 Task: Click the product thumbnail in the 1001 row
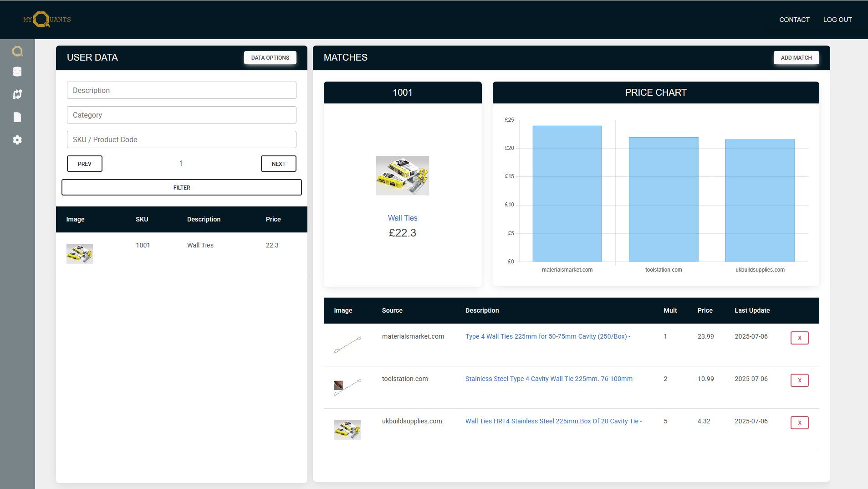80,253
